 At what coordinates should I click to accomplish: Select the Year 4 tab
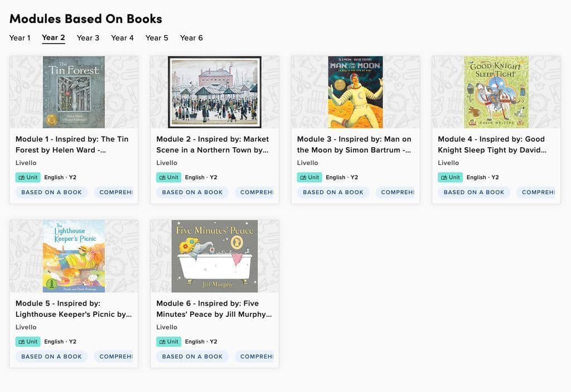click(122, 38)
